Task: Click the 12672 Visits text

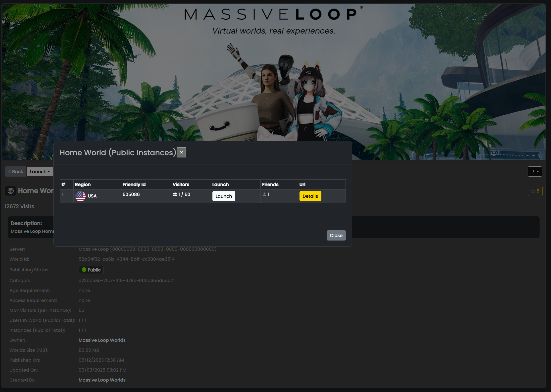Action: click(19, 206)
